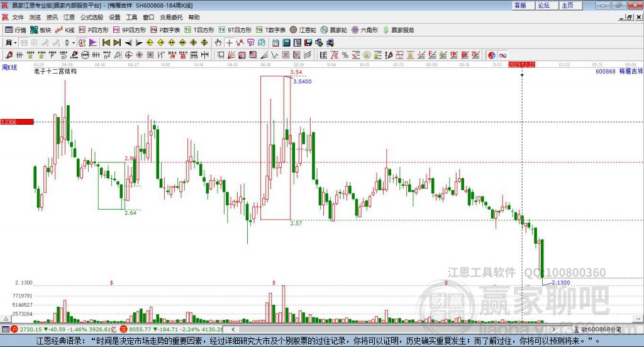Click stock code 600868
This screenshot has width=644, height=347.
(606, 72)
